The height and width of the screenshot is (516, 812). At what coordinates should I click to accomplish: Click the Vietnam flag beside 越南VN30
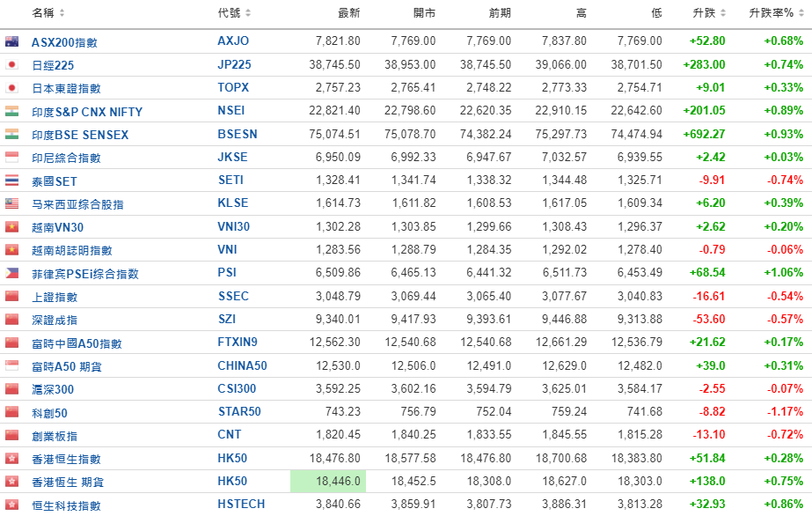(12, 227)
